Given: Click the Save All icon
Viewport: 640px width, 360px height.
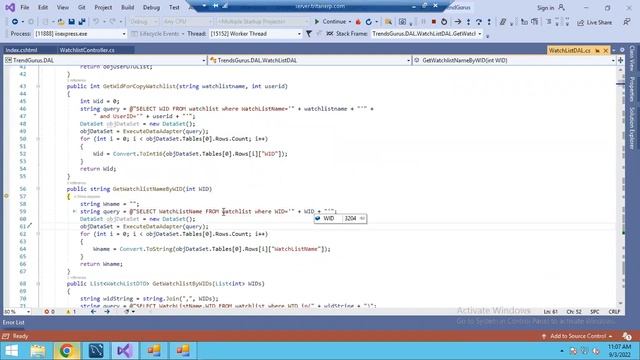Looking at the screenshot, I should [x=82, y=22].
